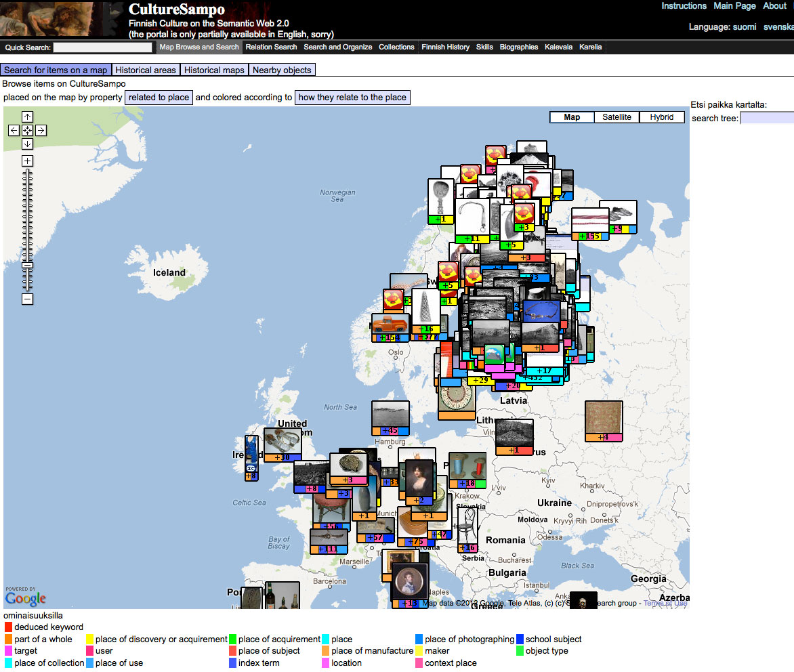Pan the map up with arrow button
Viewport: 794px width, 672px height.
coord(27,117)
